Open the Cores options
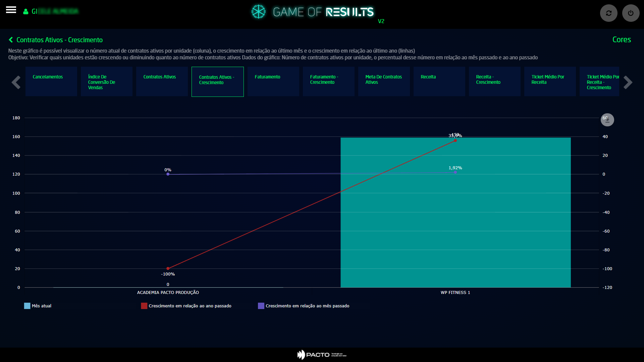 (621, 40)
